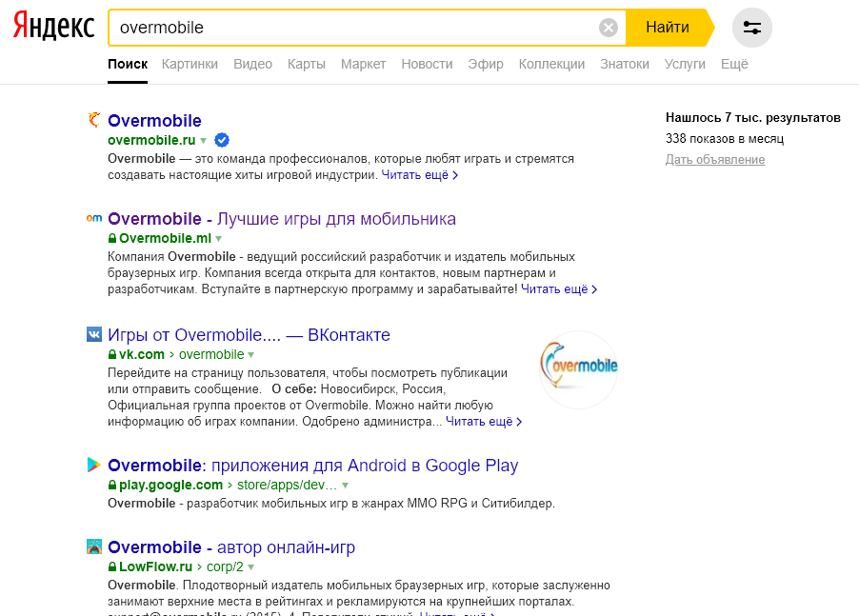Open the Ещё menu
This screenshot has width=859, height=616.
[x=734, y=64]
